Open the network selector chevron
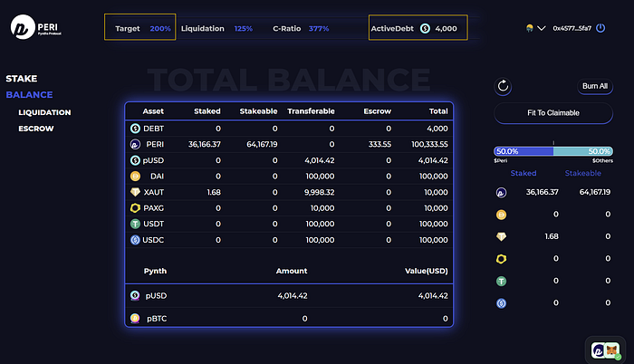Viewport: 634px width, 364px height. click(542, 28)
